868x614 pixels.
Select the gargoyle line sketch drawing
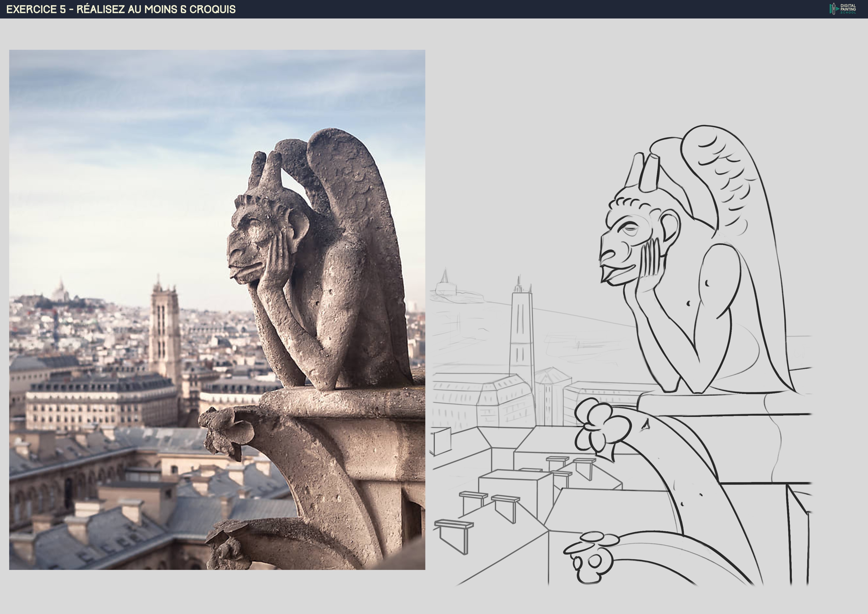[x=620, y=356]
